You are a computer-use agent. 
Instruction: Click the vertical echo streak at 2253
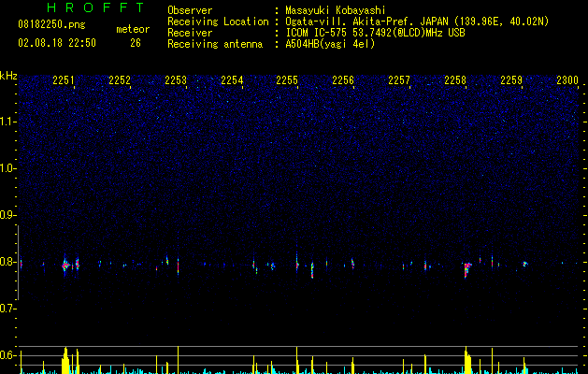point(179,266)
